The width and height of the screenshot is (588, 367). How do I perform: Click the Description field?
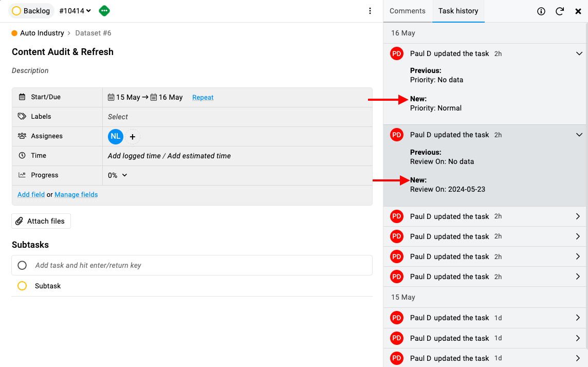30,70
